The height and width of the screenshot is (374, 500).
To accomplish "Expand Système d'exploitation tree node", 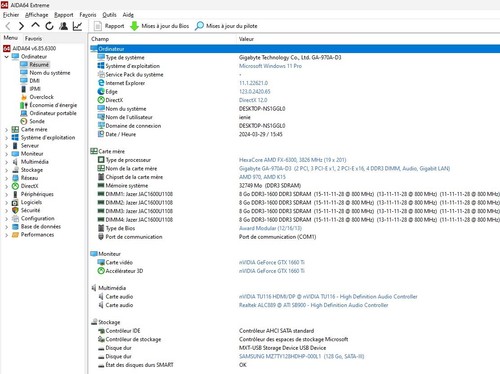I will 6,138.
